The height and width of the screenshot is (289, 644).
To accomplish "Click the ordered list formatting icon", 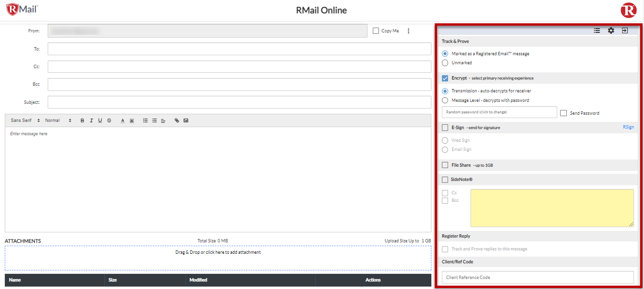I will tap(145, 120).
